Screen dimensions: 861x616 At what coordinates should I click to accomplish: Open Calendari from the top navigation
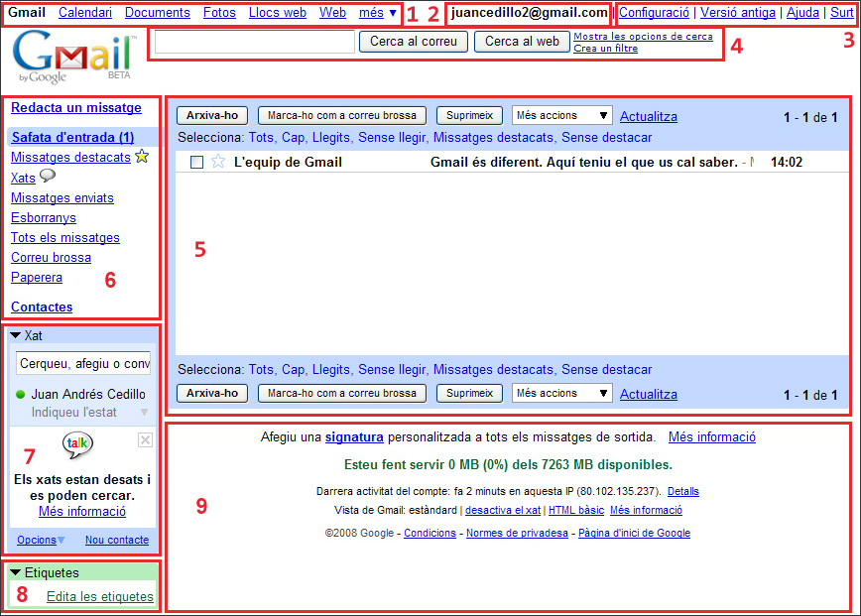point(84,13)
